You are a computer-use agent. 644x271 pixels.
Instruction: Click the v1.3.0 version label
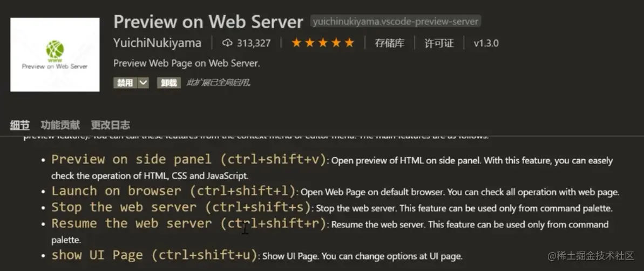tap(486, 43)
